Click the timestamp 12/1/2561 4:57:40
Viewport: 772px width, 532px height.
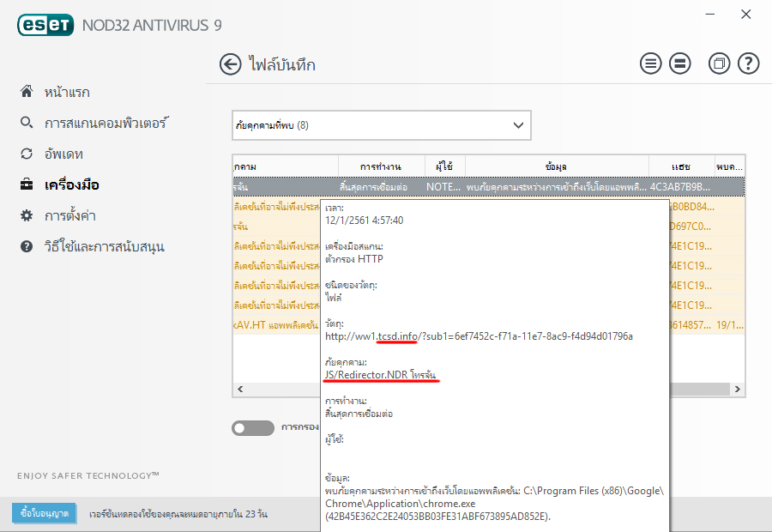(365, 221)
